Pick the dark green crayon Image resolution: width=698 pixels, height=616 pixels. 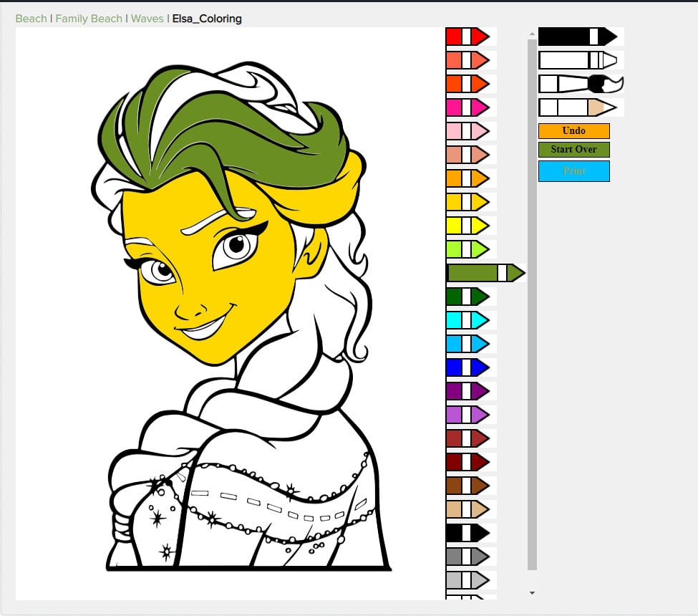(x=468, y=297)
